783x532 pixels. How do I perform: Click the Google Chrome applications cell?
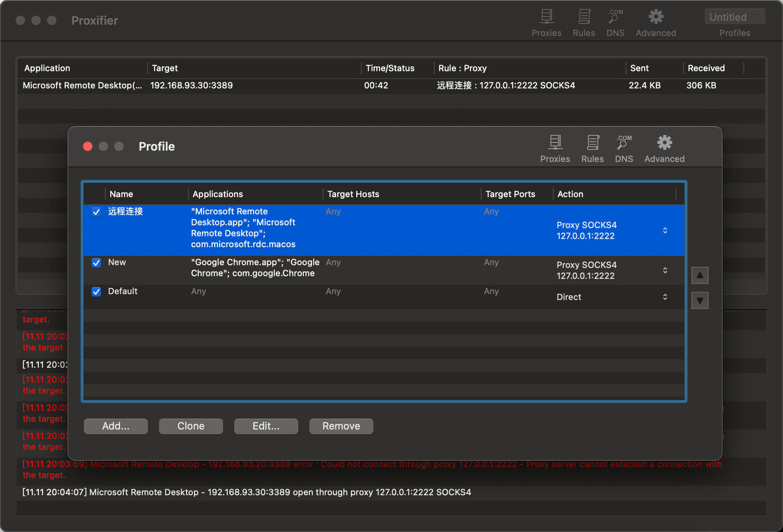pyautogui.click(x=255, y=268)
